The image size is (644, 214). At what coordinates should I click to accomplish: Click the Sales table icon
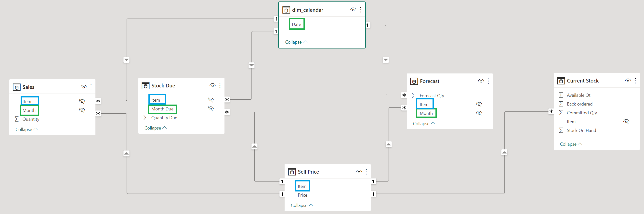[16, 87]
